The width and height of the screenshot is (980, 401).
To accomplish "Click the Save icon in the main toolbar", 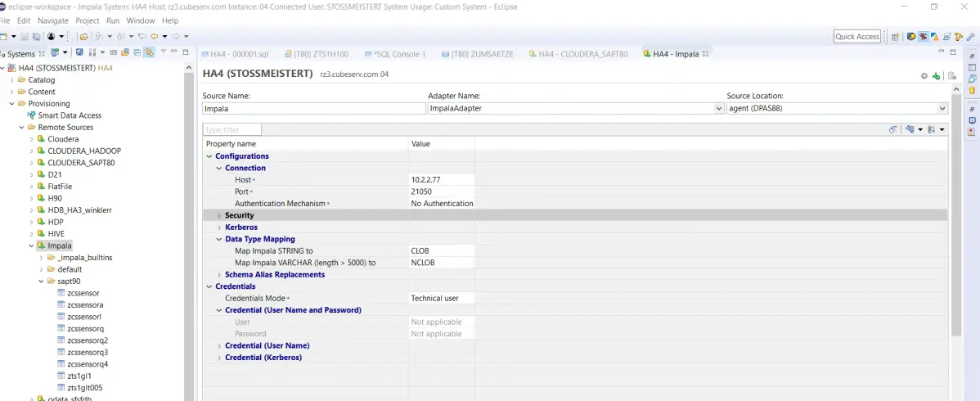I will coord(25,37).
